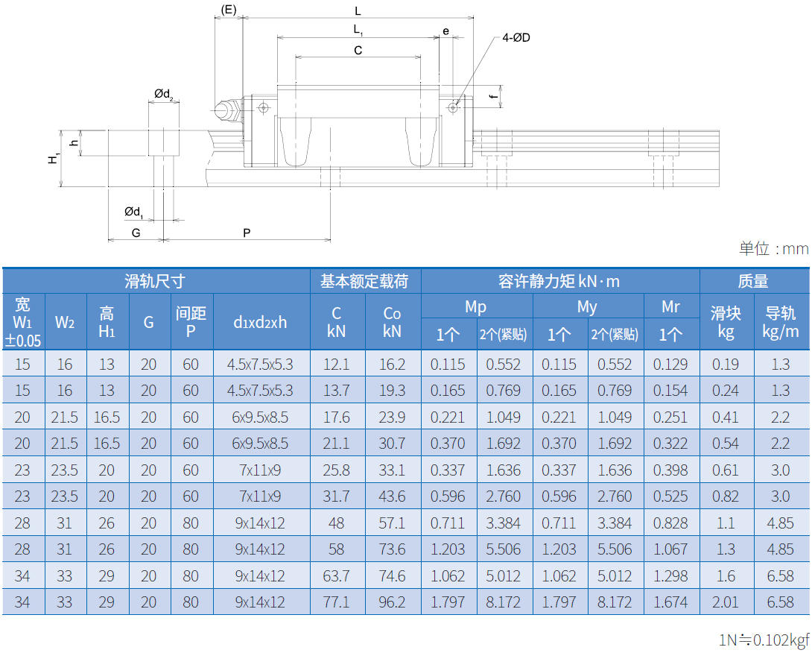
Task: Click the (E) dimension label
Action: click(229, 9)
